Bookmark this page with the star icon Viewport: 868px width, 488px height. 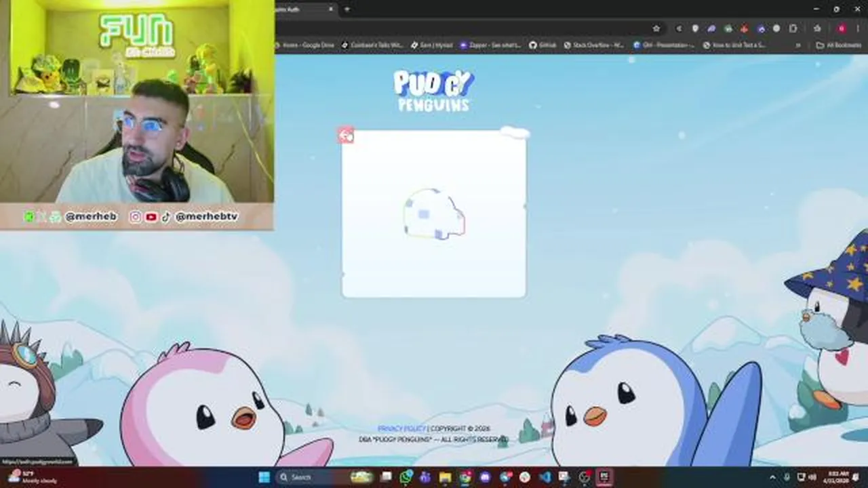[656, 28]
